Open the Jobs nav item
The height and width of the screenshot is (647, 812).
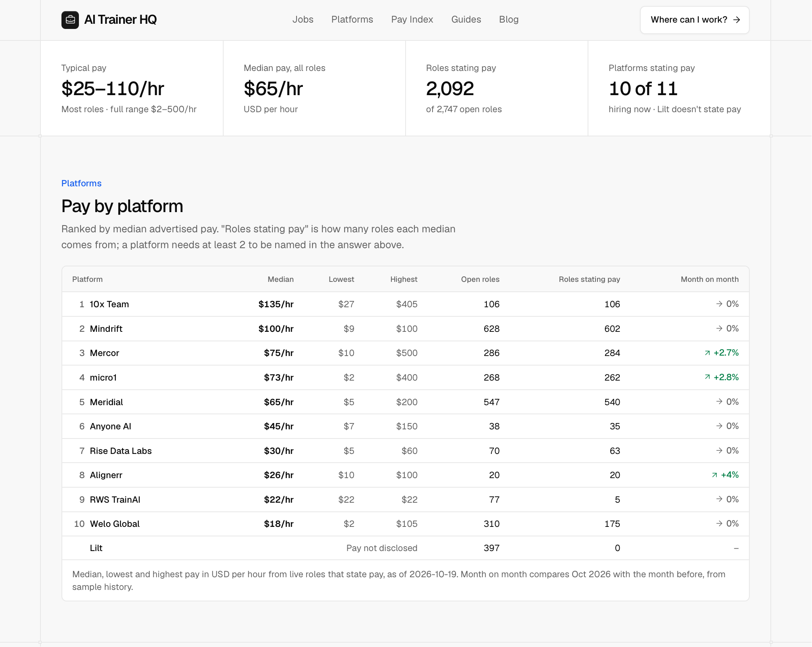coord(303,19)
